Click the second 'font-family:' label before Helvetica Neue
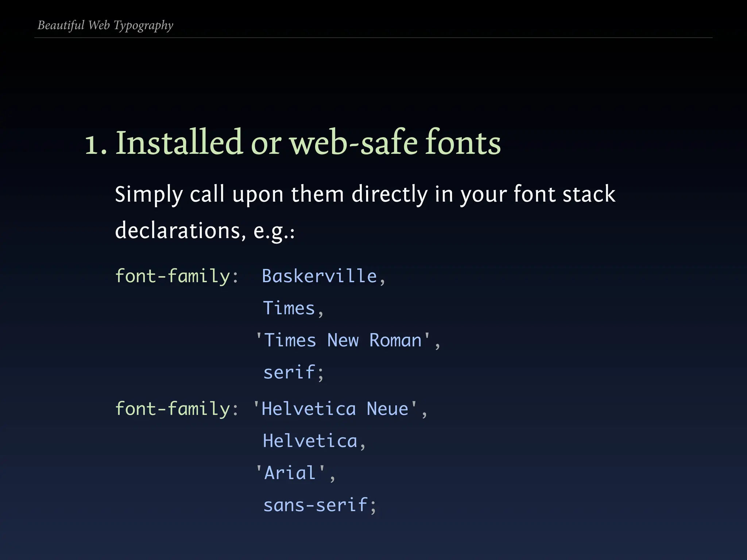The image size is (747, 560). tap(177, 409)
